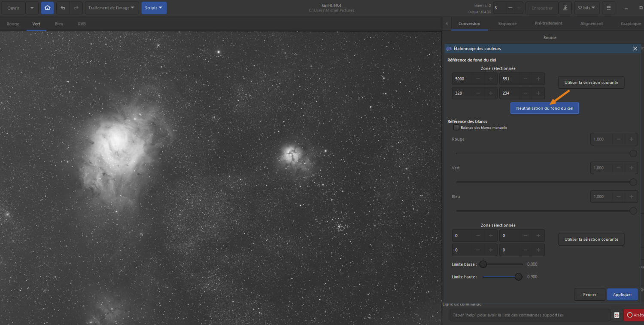Click the command help lifebuoy icon
Viewport: 644px width, 325px height.
tap(617, 315)
